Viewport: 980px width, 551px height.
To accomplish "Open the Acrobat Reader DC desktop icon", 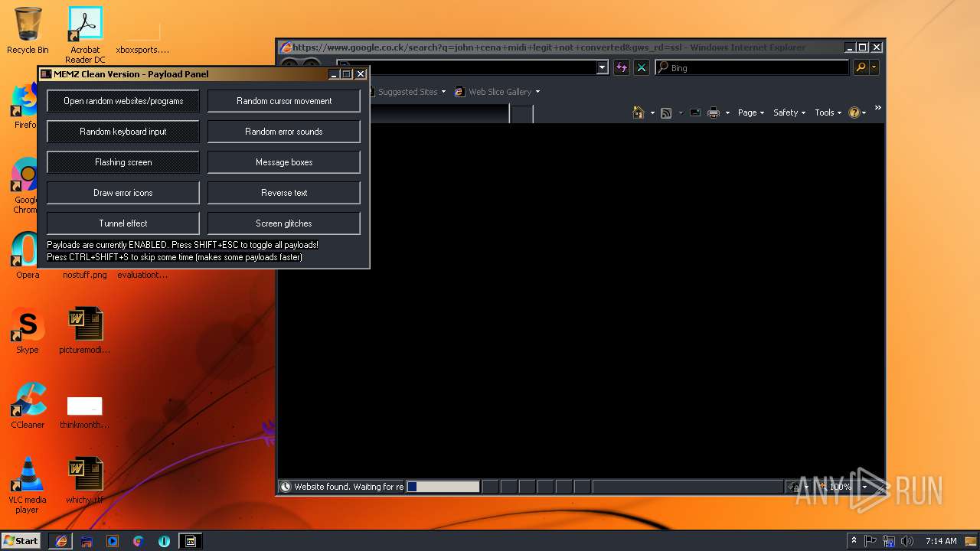I will point(85,35).
